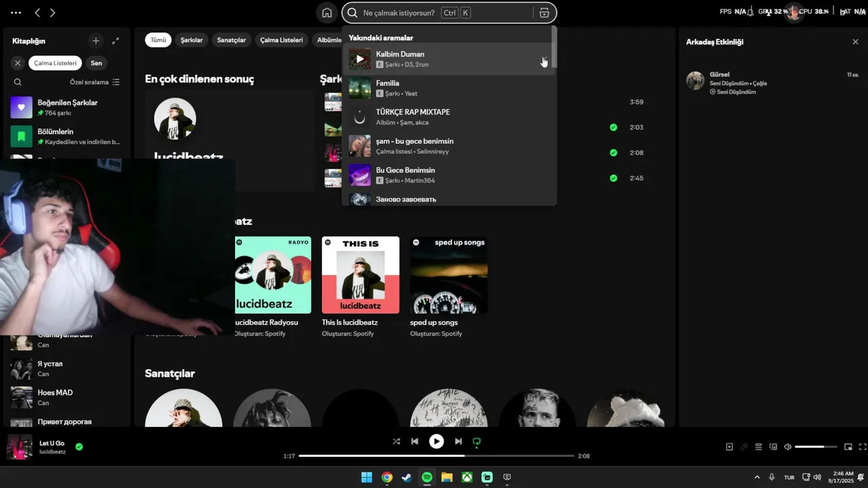Skip to the next track

[458, 441]
